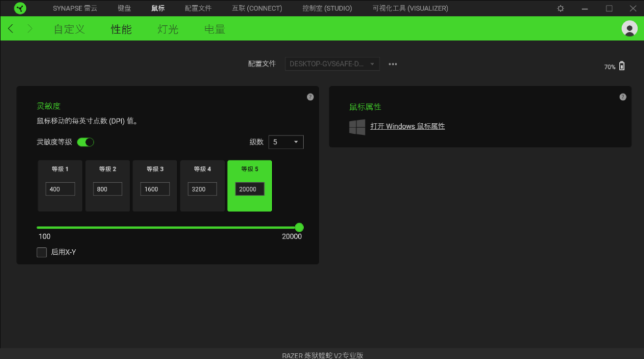
Task: Click the Windows logo icon
Action: [x=357, y=127]
